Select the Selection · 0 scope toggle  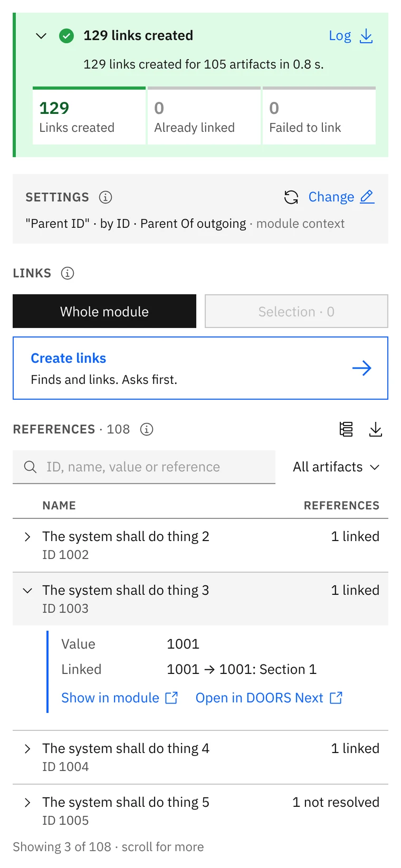coord(297,311)
